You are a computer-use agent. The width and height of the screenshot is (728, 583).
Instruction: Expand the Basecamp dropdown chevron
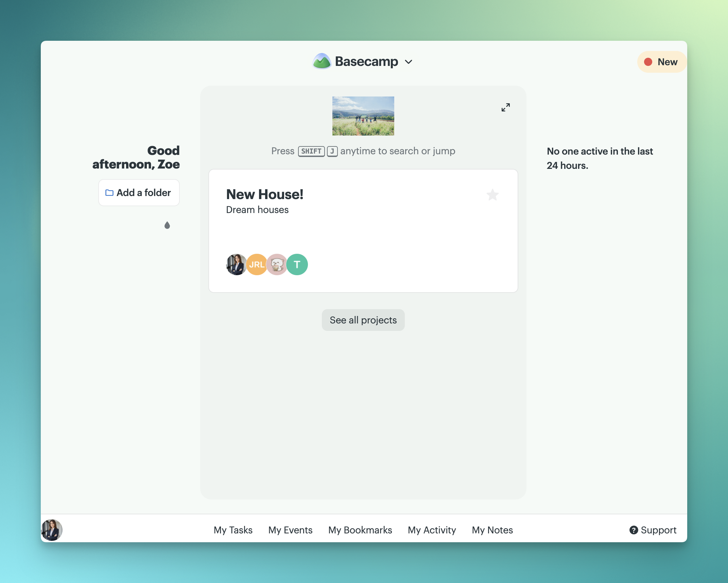pos(409,62)
